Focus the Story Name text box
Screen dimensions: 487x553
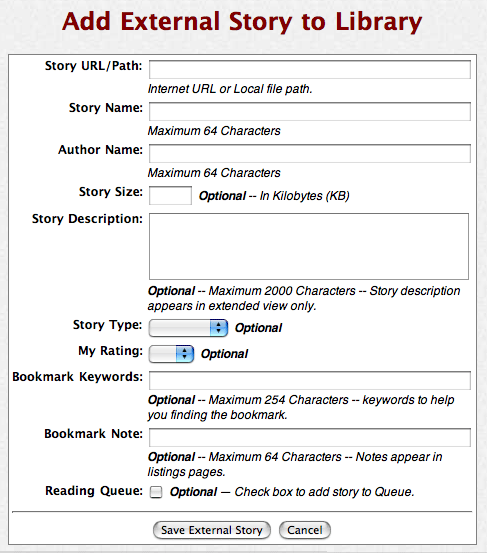[x=310, y=111]
